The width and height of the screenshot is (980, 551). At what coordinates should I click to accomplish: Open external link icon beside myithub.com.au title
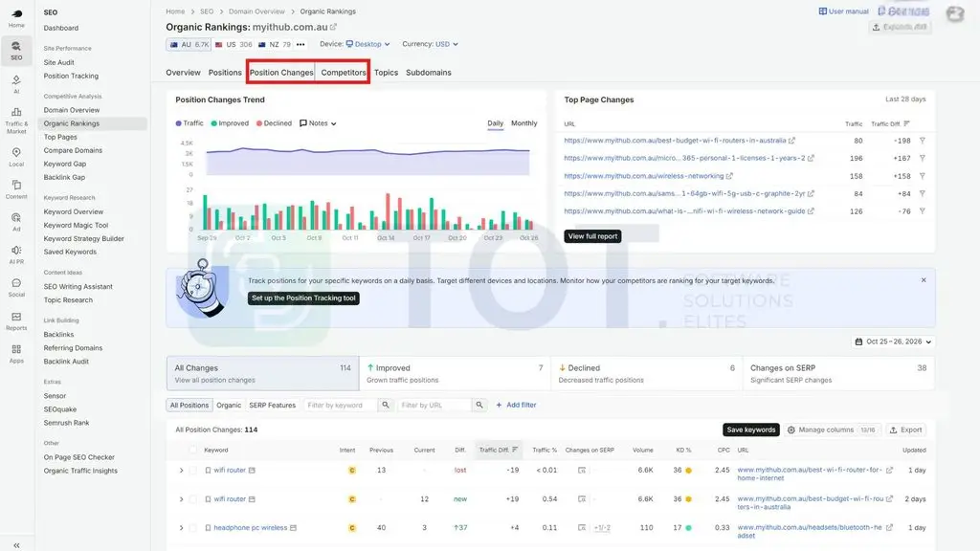333,27
